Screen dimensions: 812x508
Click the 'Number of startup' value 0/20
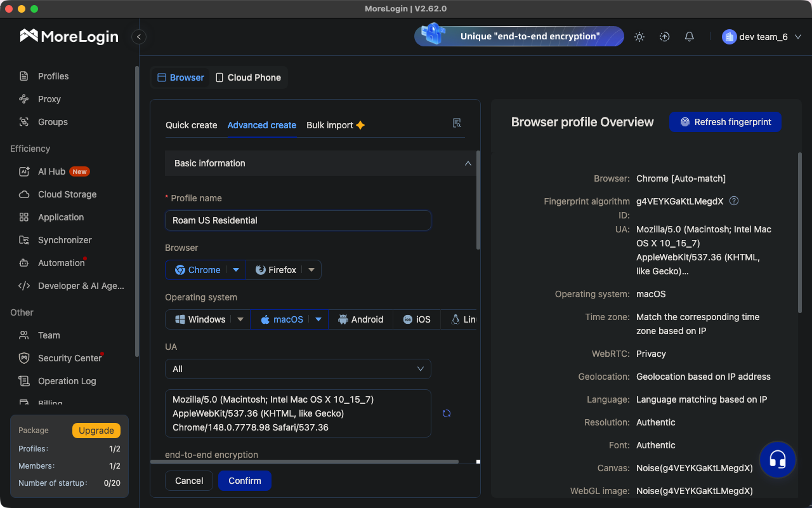(x=112, y=483)
